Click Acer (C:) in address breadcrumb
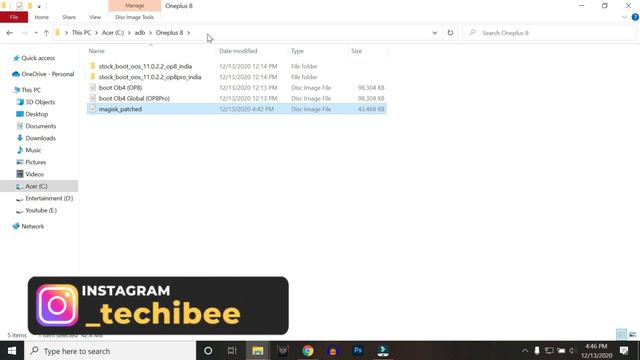Image resolution: width=640 pixels, height=360 pixels. pos(113,33)
